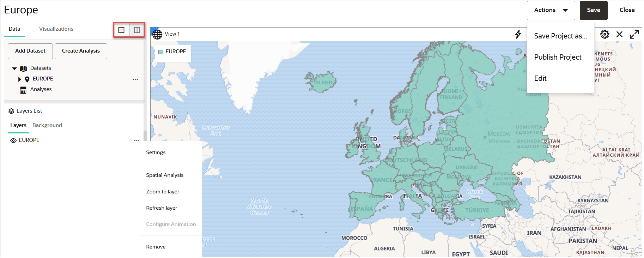Click the lightning bolt icon in map header
Screen dimensions: 644x258
point(518,34)
